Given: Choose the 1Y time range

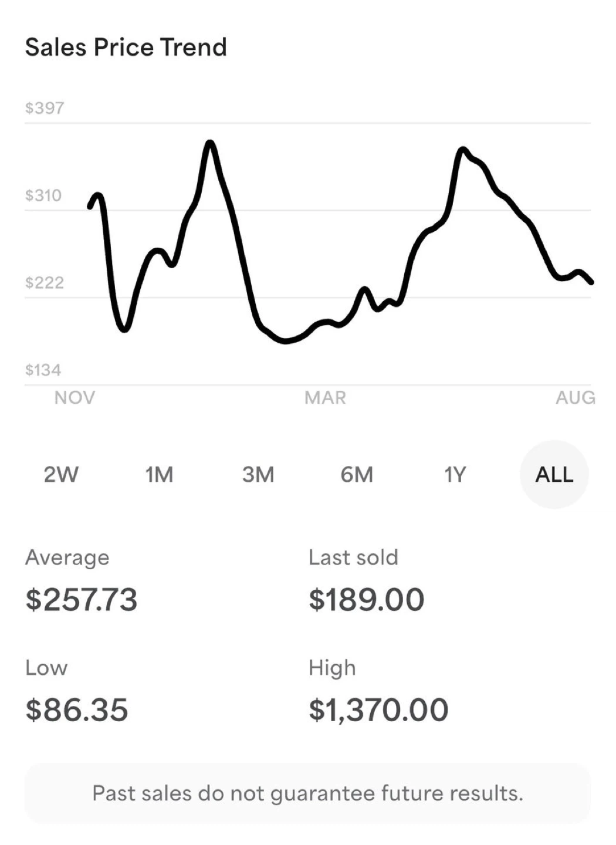Looking at the screenshot, I should tap(455, 474).
